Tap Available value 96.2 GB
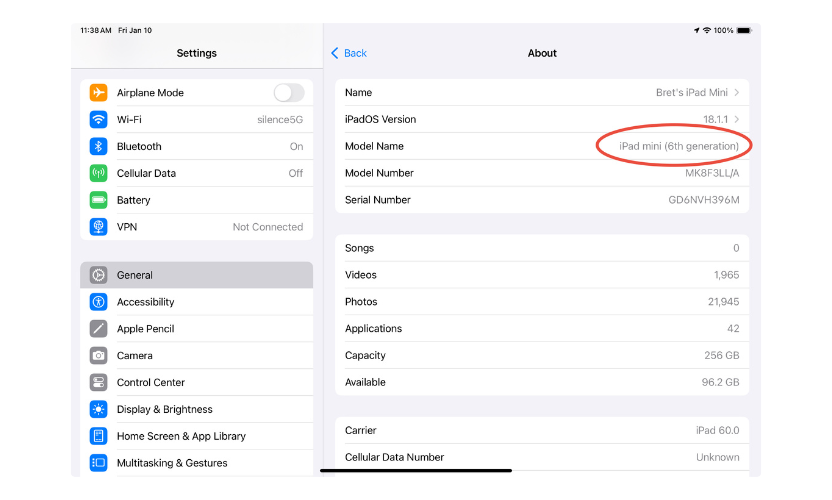 (720, 382)
